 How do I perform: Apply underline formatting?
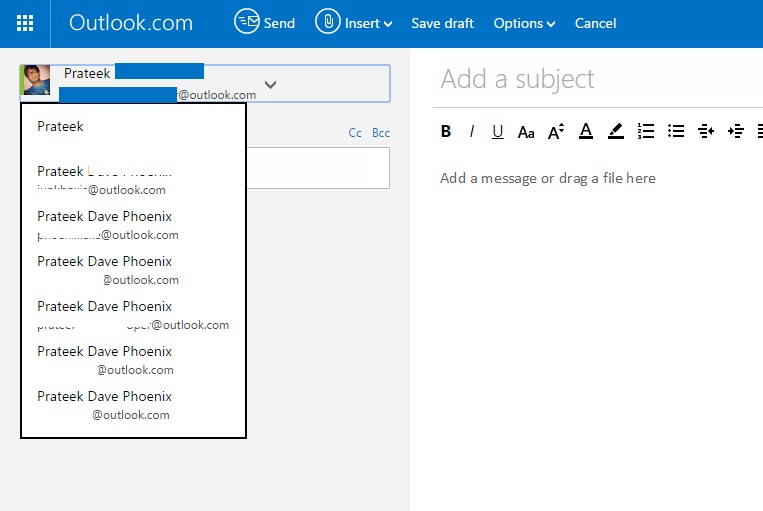[497, 132]
